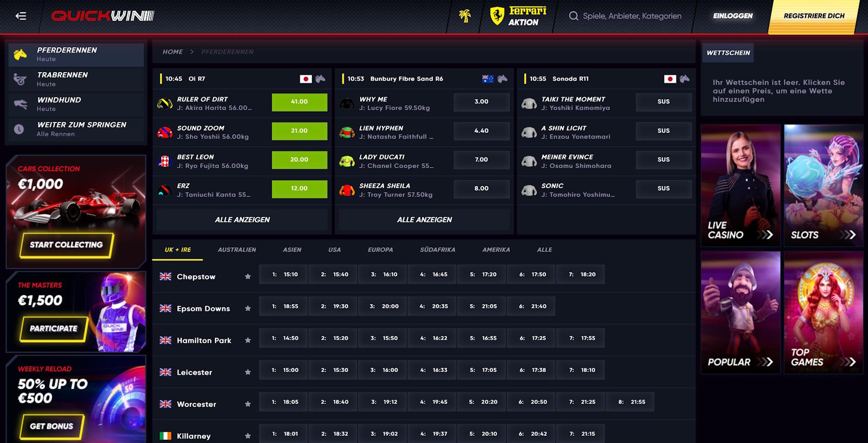Screen dimensions: 868x443
Task: Click the Windhund greyhound icon
Action: pos(20,104)
